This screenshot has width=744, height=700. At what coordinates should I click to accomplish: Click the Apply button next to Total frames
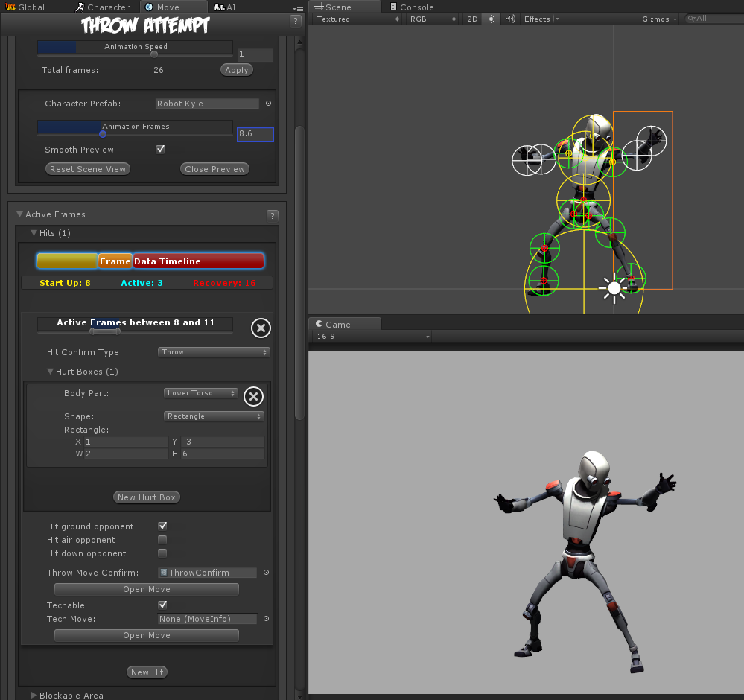[x=236, y=69]
